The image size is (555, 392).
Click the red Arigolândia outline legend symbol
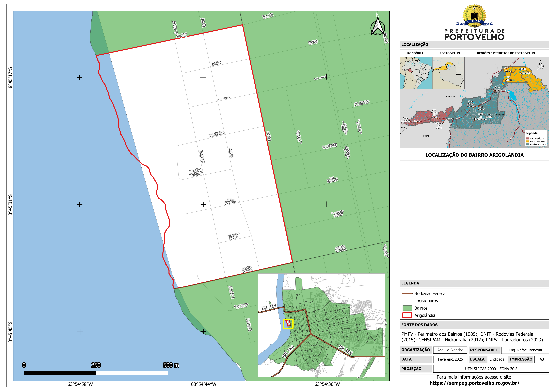407,315
